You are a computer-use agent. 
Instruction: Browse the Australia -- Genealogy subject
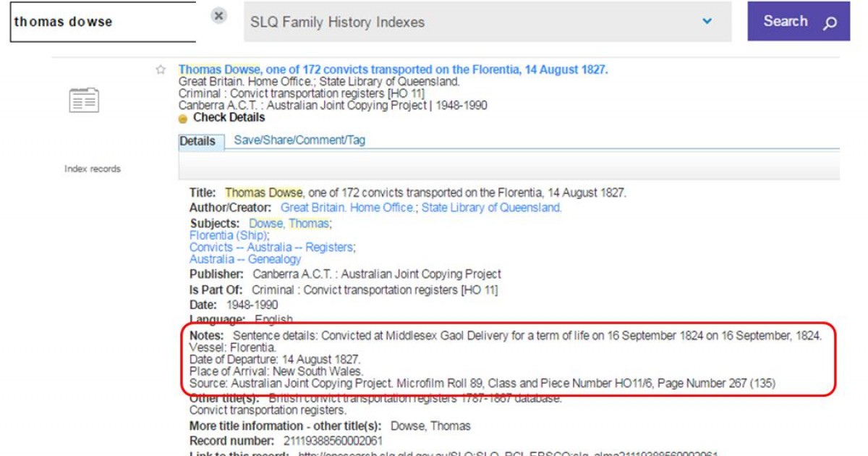click(x=244, y=259)
